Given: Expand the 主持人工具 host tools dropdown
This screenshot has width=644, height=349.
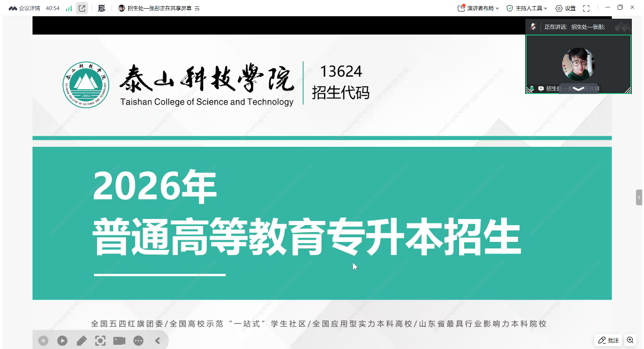Looking at the screenshot, I should 527,8.
